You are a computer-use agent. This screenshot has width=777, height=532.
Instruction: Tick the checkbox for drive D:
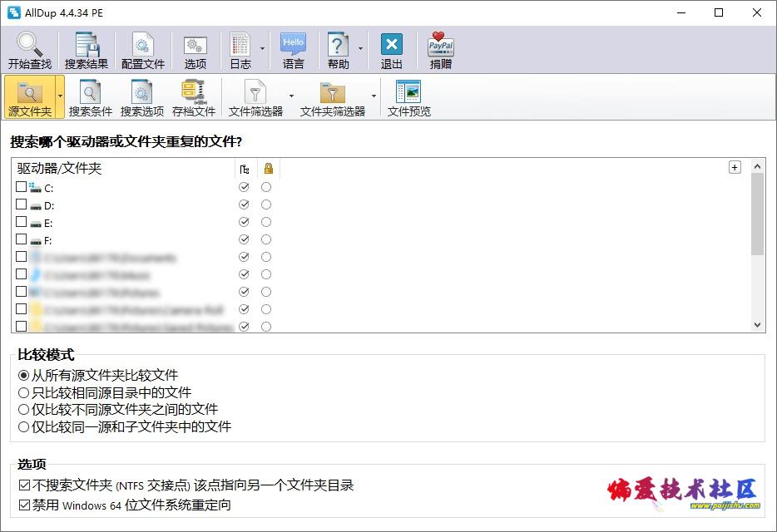pyautogui.click(x=21, y=204)
